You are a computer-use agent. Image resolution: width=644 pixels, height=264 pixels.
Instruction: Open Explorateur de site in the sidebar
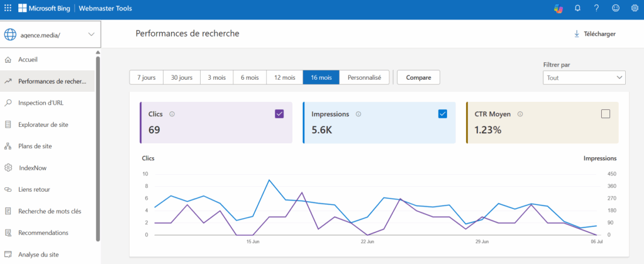pos(47,125)
